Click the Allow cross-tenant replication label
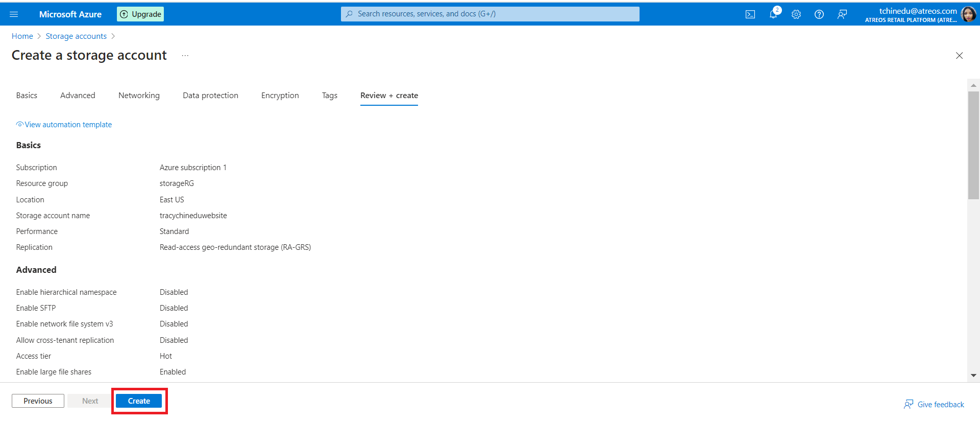Viewport: 980px width, 421px height. [x=65, y=340]
